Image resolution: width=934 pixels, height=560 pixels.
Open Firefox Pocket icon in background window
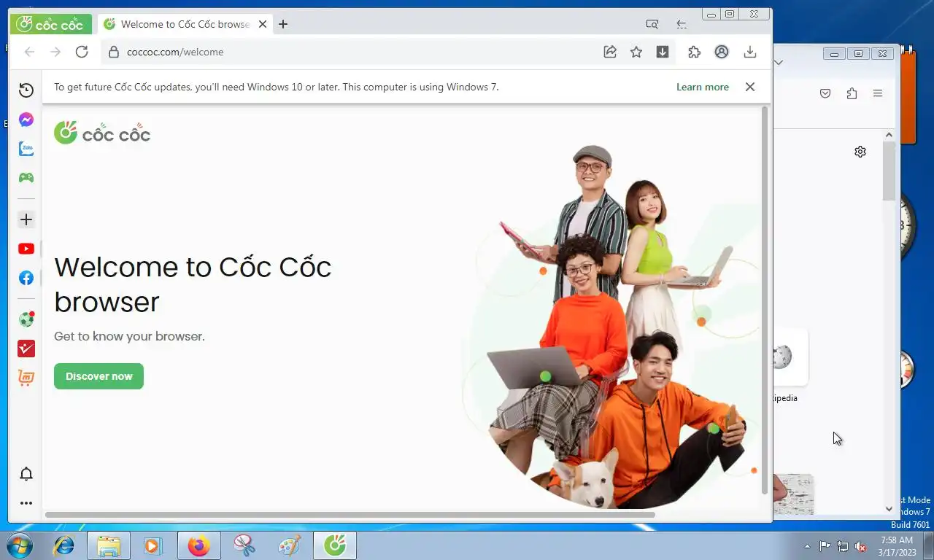(825, 93)
